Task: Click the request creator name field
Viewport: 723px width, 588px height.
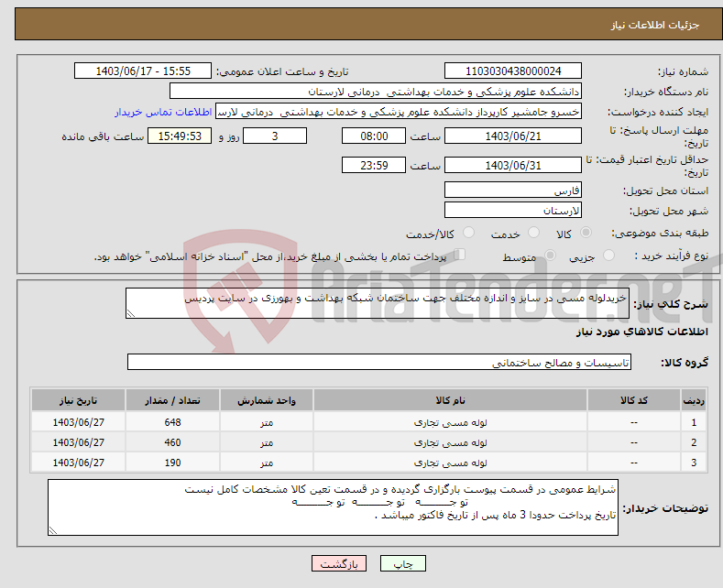Action: pyautogui.click(x=399, y=112)
